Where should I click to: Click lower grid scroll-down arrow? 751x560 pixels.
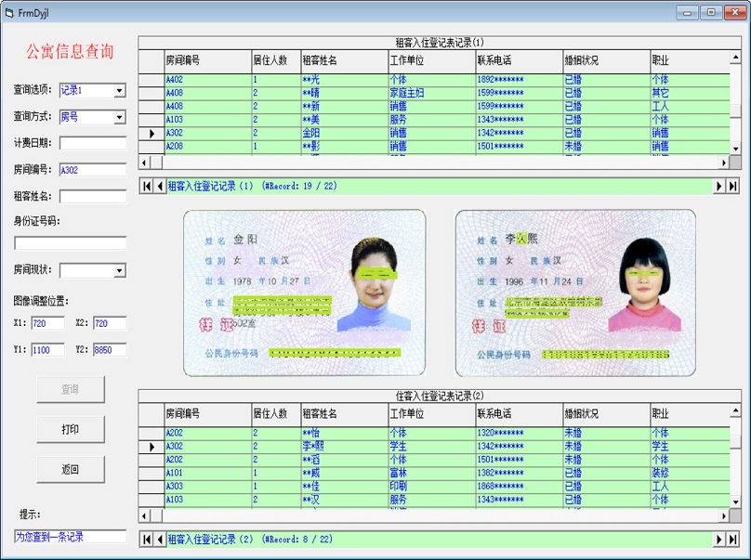coord(736,502)
